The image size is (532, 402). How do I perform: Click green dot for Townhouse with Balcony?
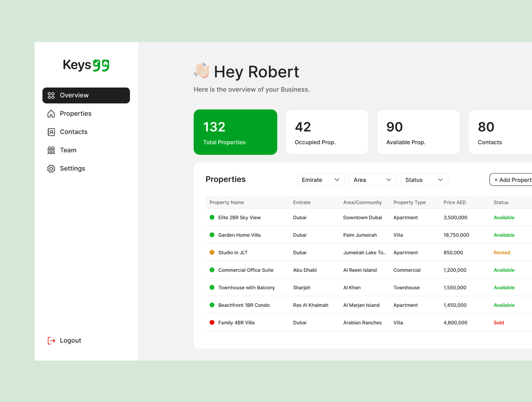212,288
